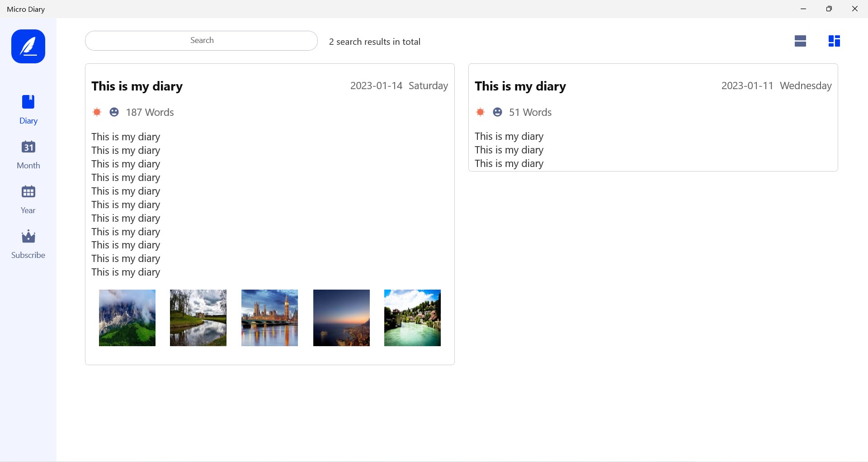
Task: Click the green riverside village thumbnail
Action: click(x=412, y=317)
